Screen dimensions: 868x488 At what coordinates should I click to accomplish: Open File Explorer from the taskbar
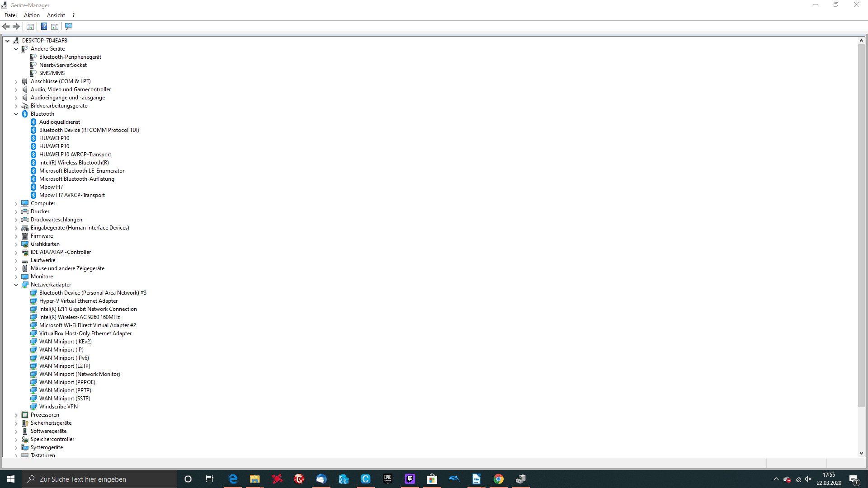click(255, 479)
